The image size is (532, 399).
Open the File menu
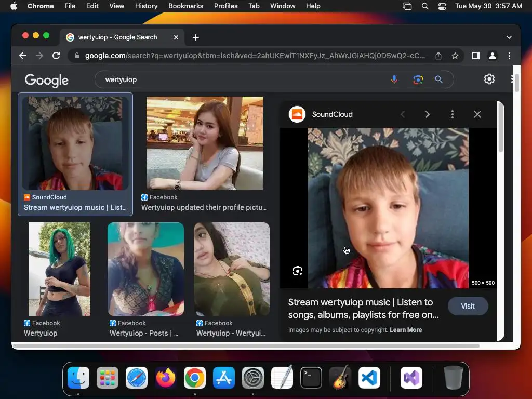pyautogui.click(x=70, y=6)
